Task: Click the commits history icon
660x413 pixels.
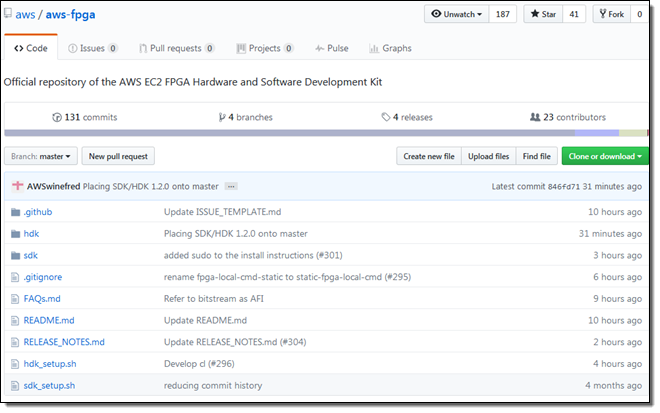Action: tap(57, 117)
